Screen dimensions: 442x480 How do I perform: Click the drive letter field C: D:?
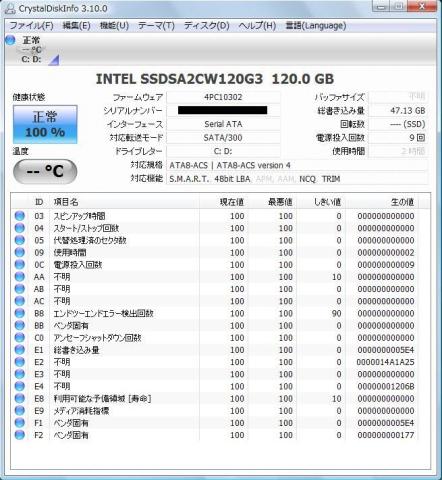(223, 151)
